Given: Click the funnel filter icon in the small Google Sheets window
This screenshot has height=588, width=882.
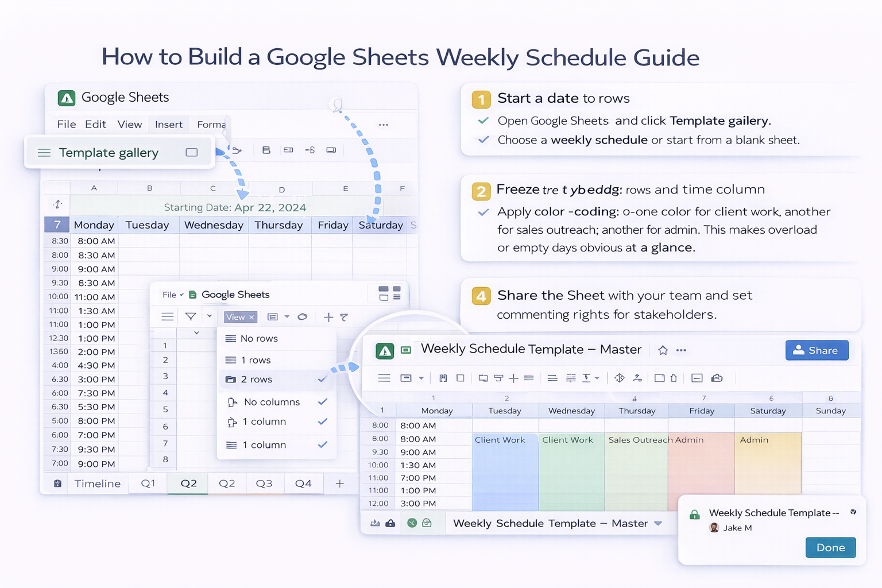Looking at the screenshot, I should 191,316.
